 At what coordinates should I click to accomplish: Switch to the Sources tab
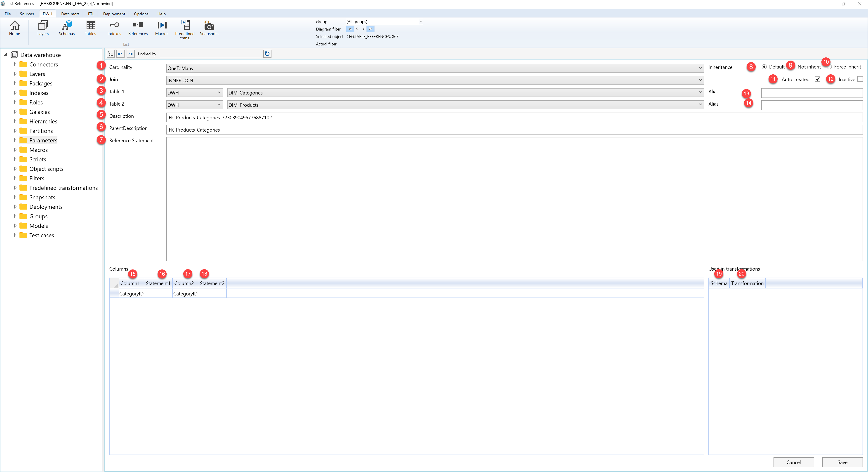pyautogui.click(x=27, y=14)
